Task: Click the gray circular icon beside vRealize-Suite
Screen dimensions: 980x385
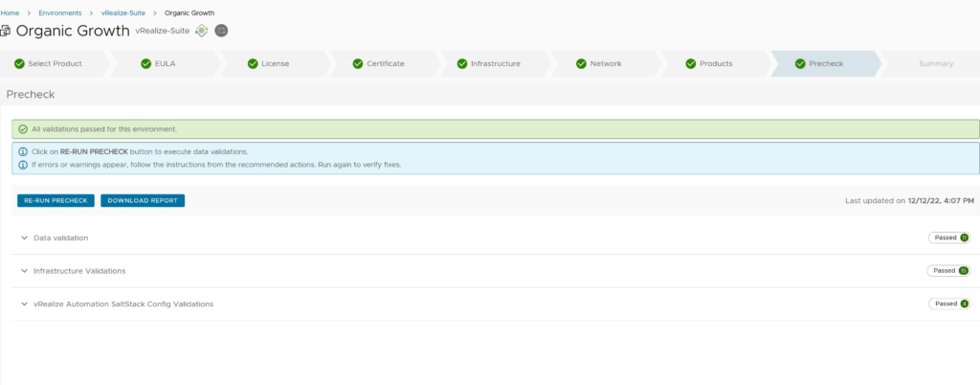Action: click(221, 31)
